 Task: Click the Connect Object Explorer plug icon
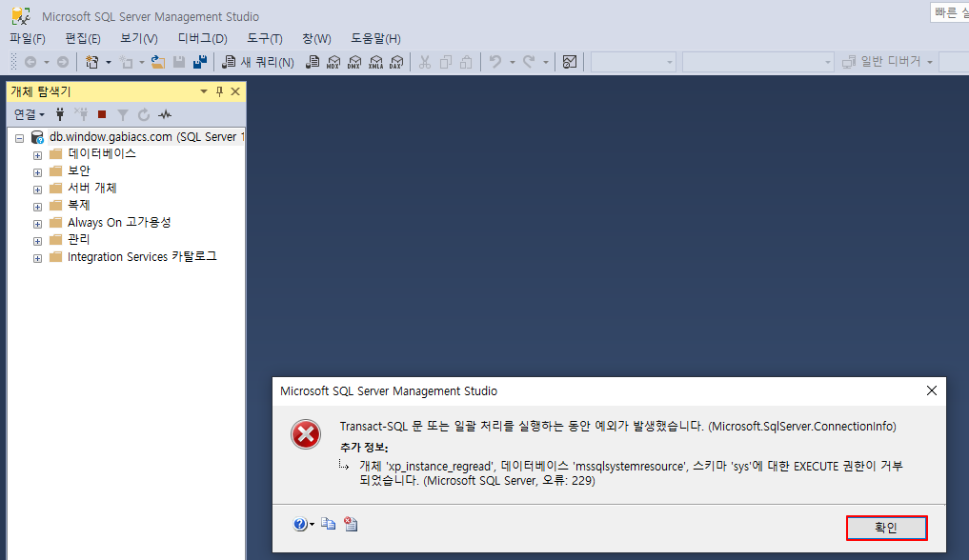(60, 114)
